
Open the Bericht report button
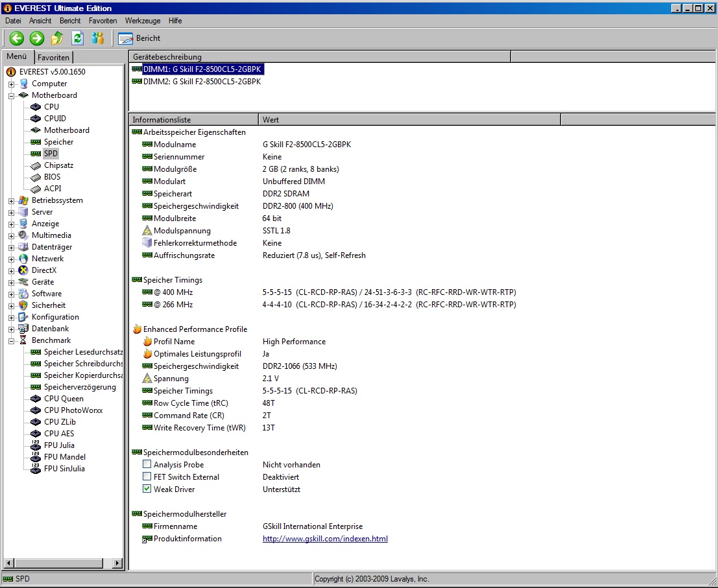click(139, 38)
